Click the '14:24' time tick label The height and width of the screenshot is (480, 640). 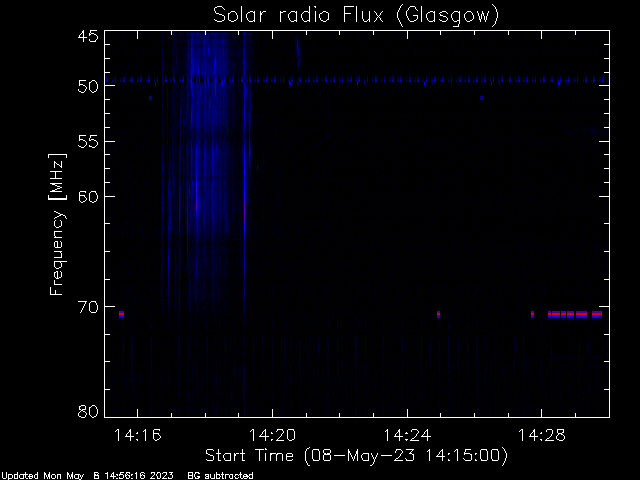pos(407,436)
